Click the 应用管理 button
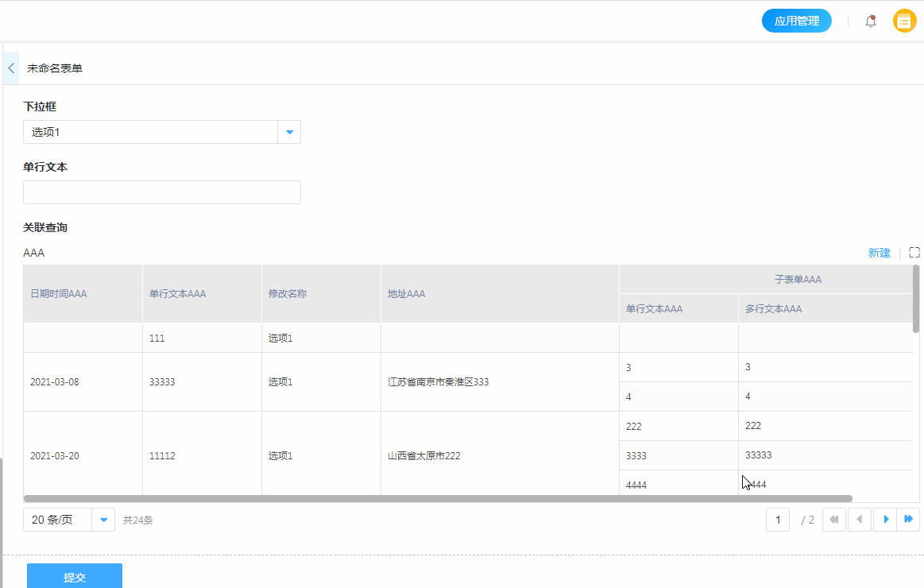This screenshot has height=588, width=924. click(796, 21)
